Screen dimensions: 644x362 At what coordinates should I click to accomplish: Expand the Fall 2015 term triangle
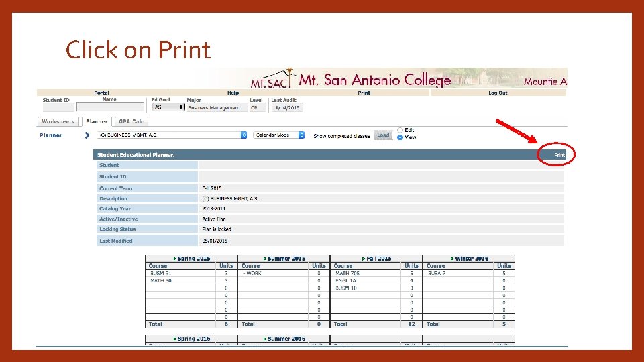pos(364,259)
